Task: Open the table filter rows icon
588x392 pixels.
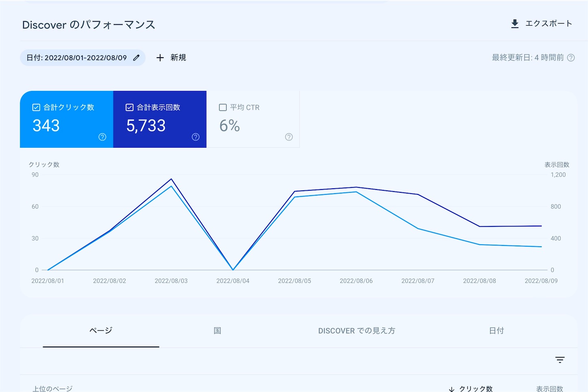Action: coord(560,360)
